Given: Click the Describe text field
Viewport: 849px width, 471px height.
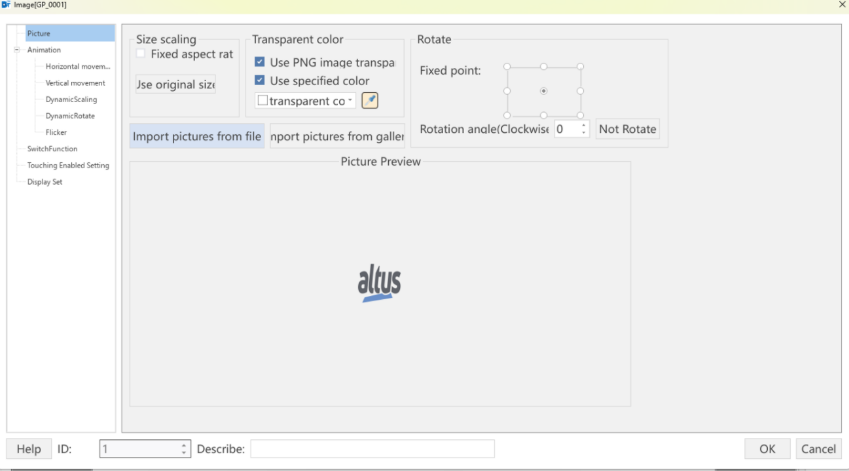Looking at the screenshot, I should pyautogui.click(x=372, y=449).
